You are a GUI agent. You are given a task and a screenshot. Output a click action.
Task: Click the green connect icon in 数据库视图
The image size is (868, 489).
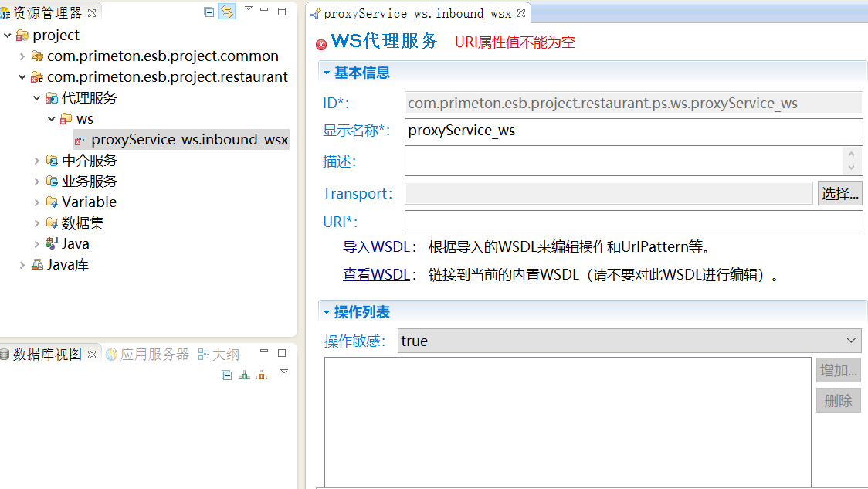(x=245, y=375)
